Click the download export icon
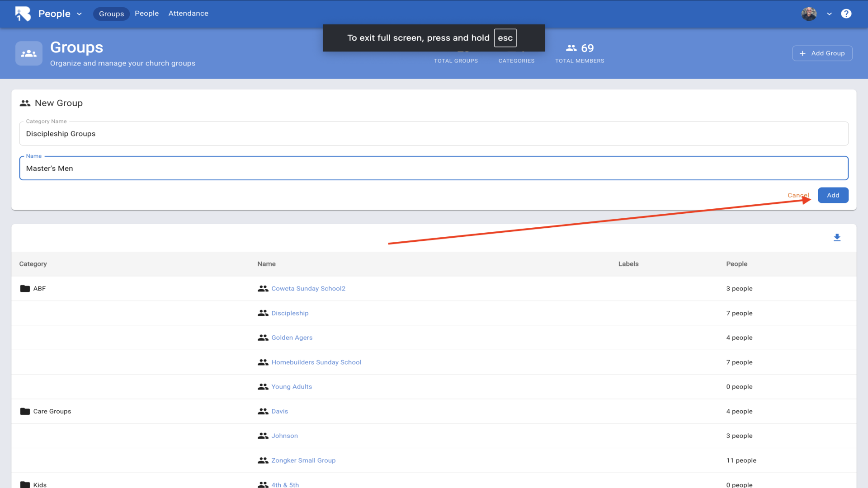 [837, 238]
